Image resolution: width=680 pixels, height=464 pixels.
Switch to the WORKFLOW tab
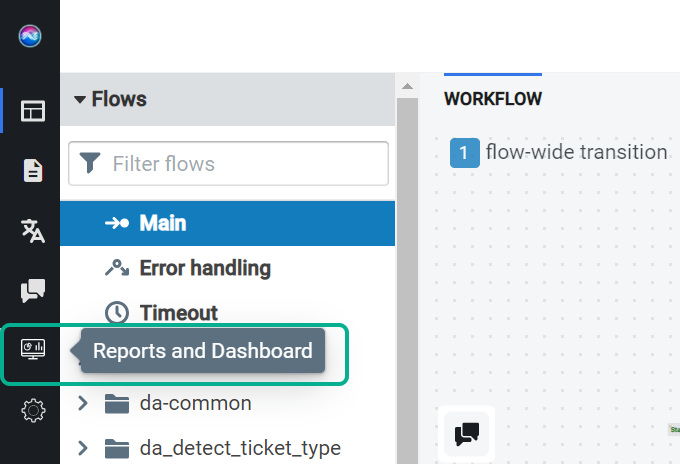click(x=493, y=98)
